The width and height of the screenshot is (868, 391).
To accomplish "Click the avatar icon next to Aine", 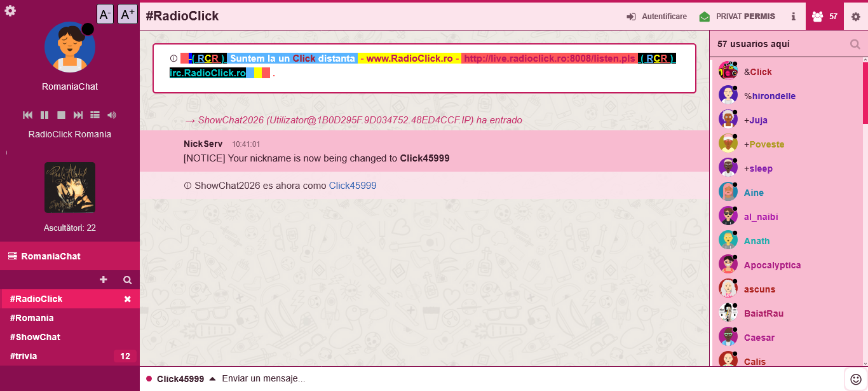I will coord(728,191).
